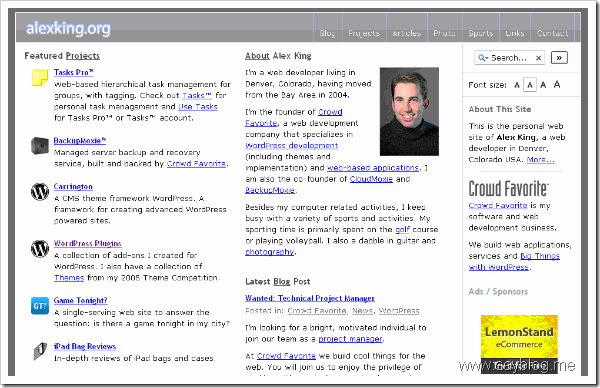Open the News category link
The height and width of the screenshot is (388, 600).
point(362,311)
